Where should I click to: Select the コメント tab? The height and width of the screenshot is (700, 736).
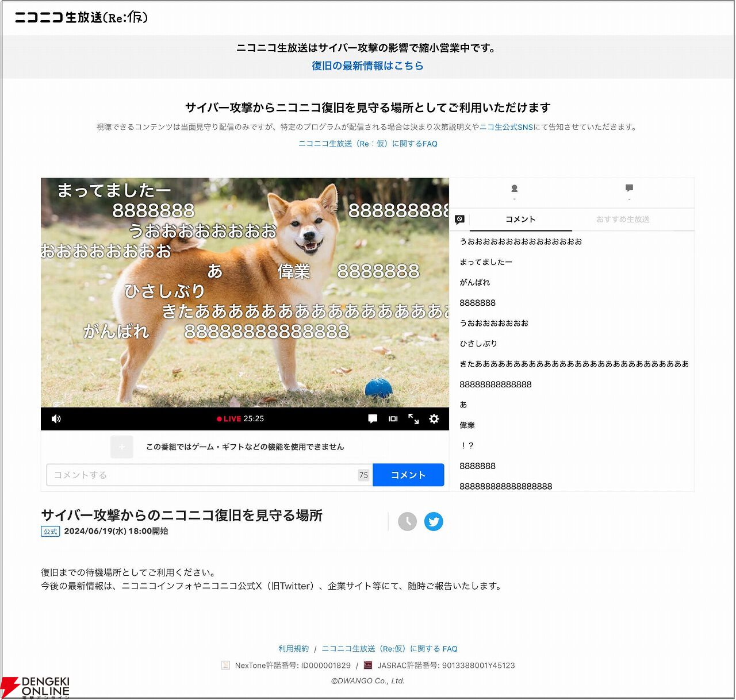tap(520, 220)
